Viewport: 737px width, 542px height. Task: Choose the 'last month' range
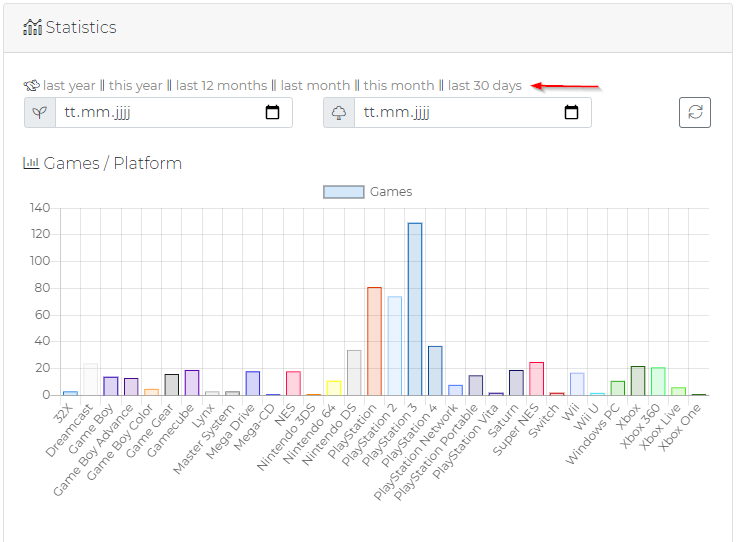315,86
